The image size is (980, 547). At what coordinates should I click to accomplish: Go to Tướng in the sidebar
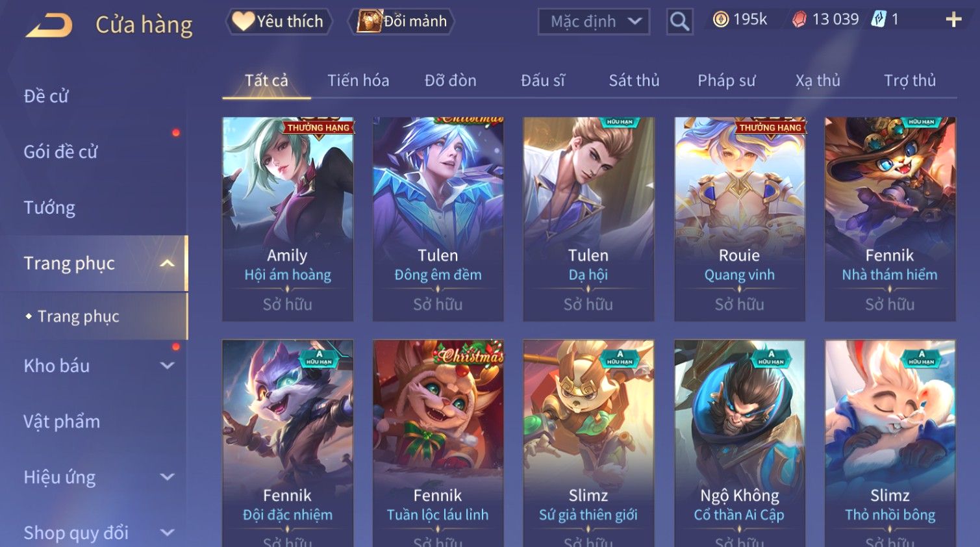pos(49,208)
